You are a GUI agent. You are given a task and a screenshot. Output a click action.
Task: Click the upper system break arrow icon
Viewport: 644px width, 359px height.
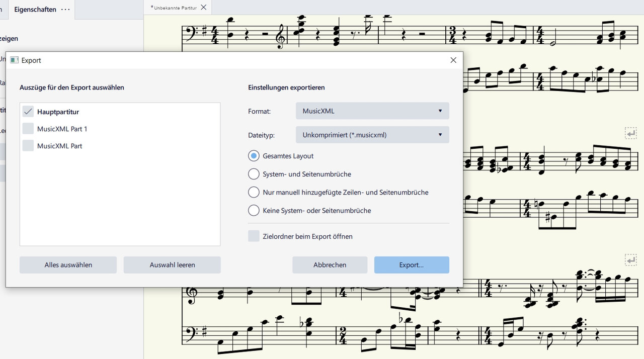tap(630, 133)
